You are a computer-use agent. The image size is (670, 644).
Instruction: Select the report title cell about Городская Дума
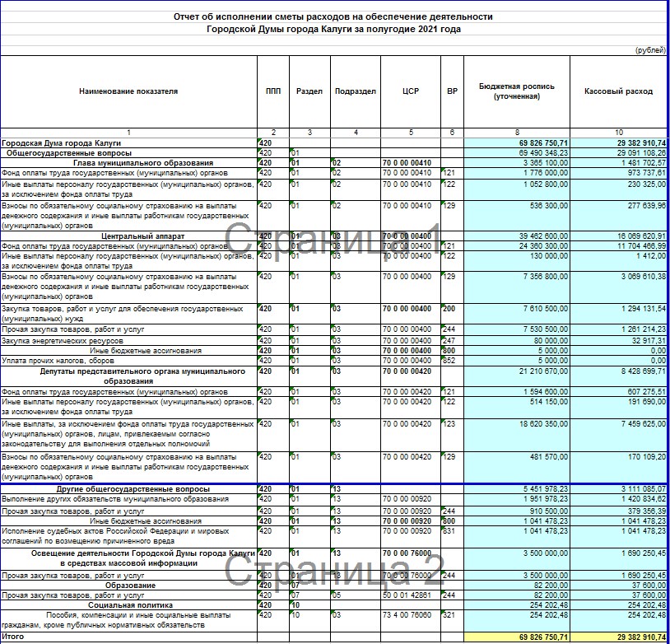point(333,22)
